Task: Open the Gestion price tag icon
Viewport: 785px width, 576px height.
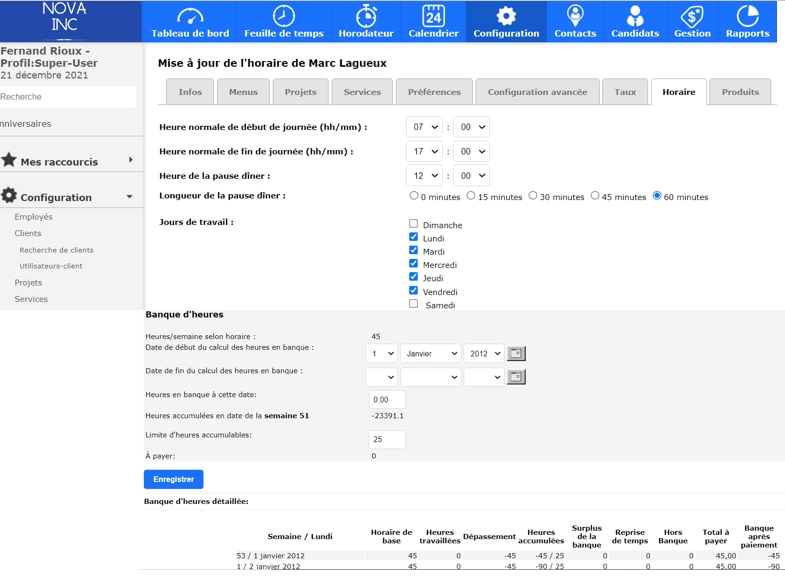Action: [x=692, y=16]
